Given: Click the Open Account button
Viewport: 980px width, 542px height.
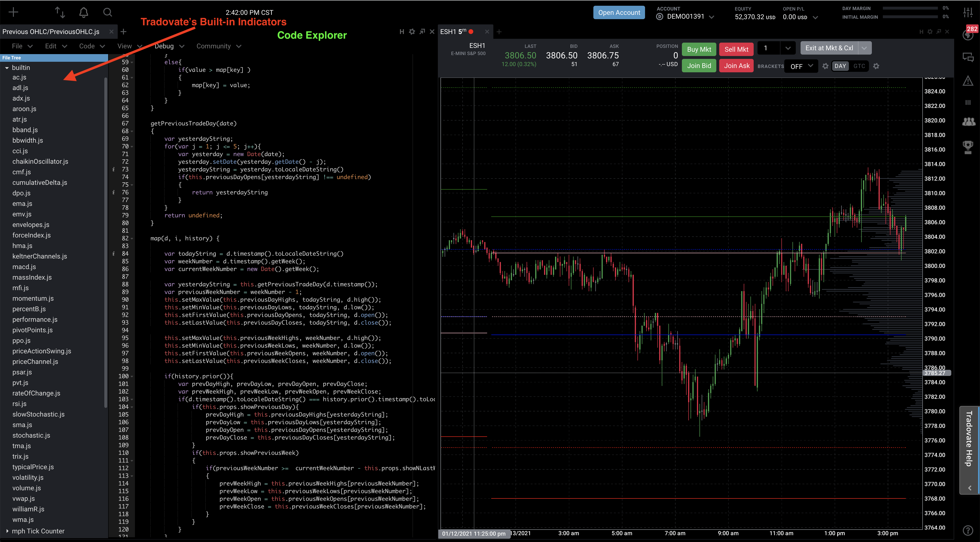Looking at the screenshot, I should click(x=619, y=12).
